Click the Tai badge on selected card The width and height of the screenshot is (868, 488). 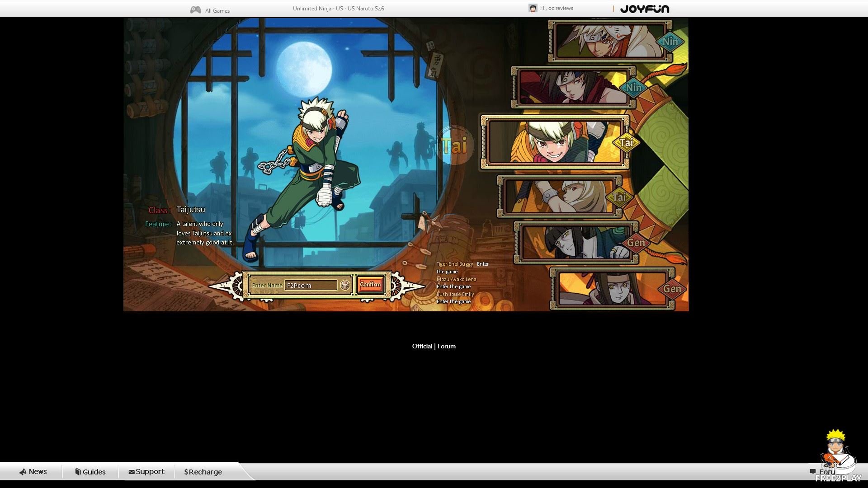click(626, 143)
